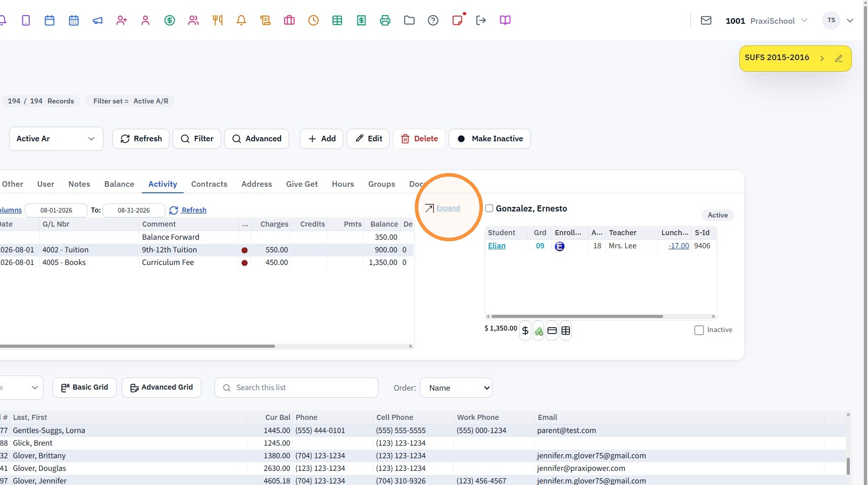Image resolution: width=868 pixels, height=485 pixels.
Task: Open the two-people group icon
Action: point(193,20)
